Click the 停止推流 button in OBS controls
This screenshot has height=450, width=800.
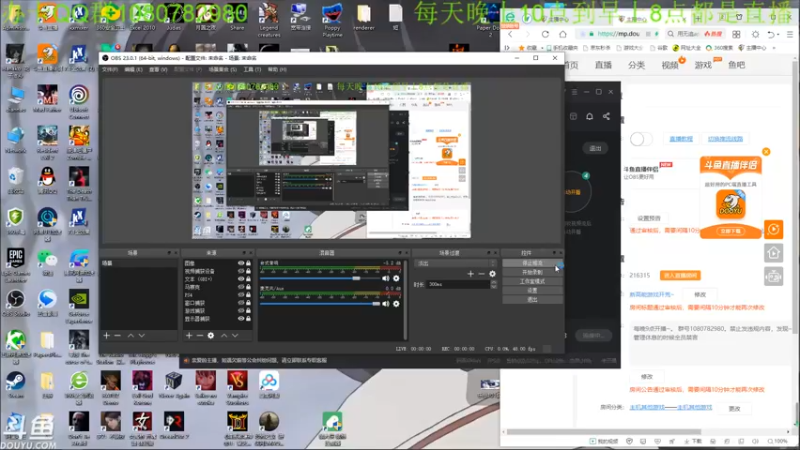click(532, 263)
